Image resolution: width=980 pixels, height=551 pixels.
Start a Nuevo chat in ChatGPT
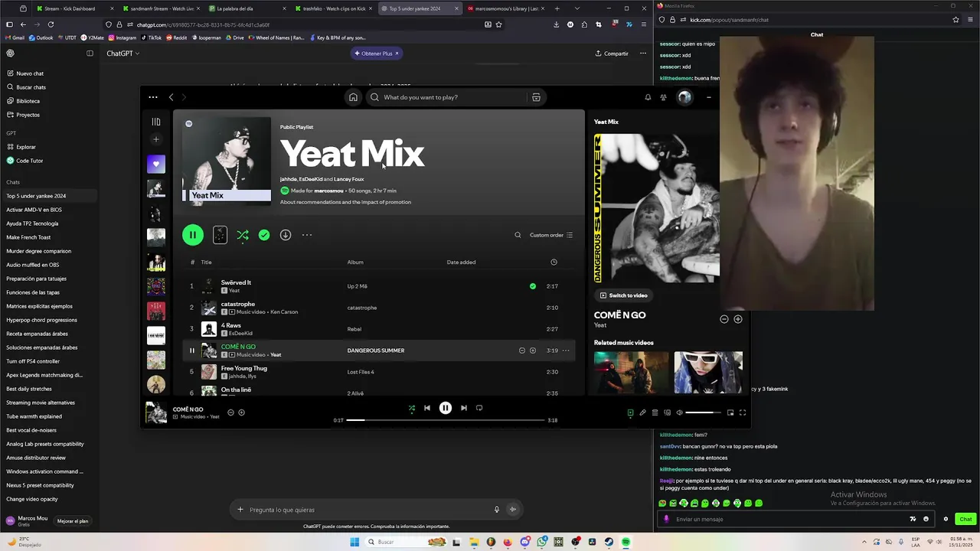point(30,73)
